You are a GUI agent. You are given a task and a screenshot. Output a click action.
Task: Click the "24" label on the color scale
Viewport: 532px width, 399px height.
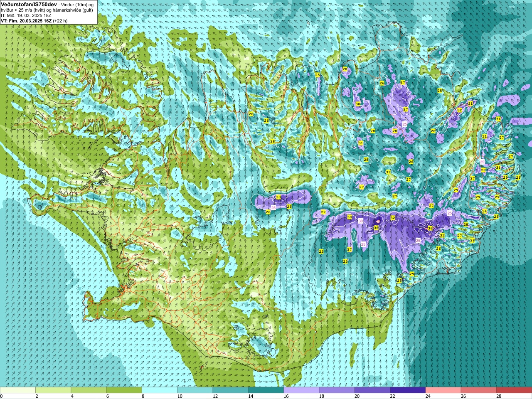[428, 396]
